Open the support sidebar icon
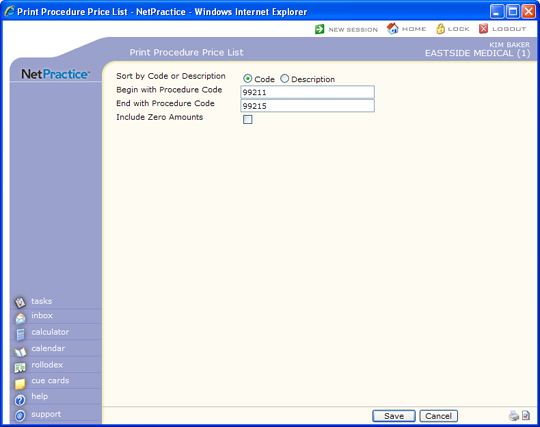 20,416
